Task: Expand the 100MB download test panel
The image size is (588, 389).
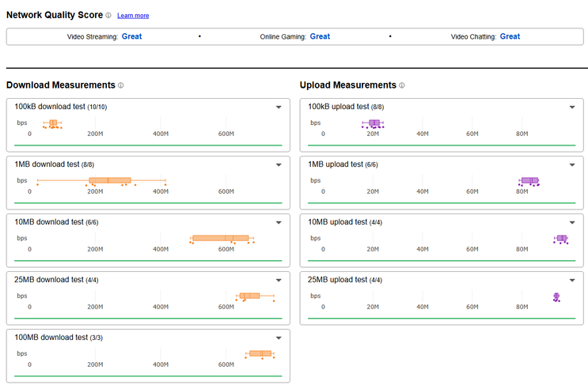Action: click(279, 338)
